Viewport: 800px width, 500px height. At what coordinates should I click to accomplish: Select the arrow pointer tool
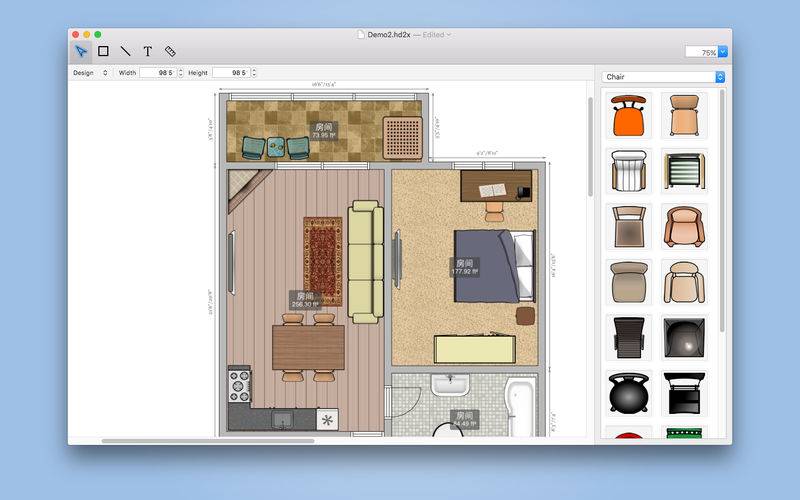(x=81, y=51)
